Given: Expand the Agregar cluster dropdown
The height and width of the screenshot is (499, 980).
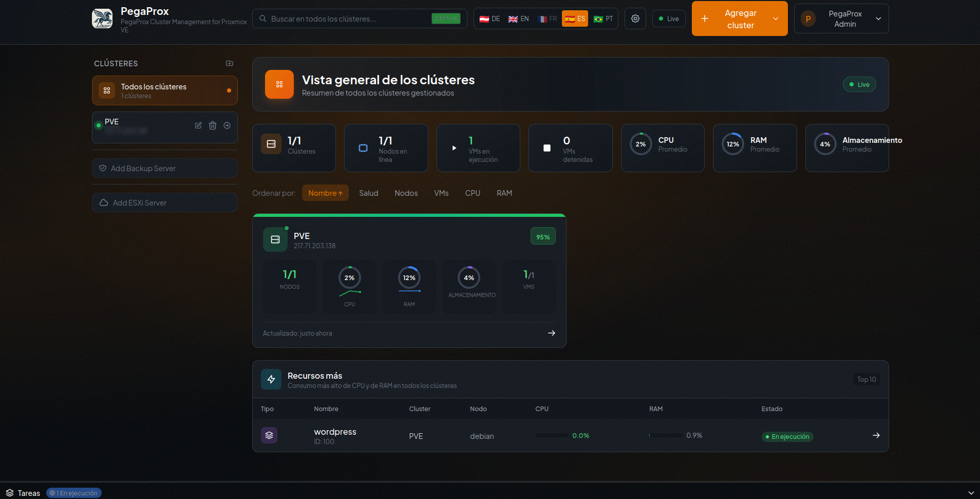Looking at the screenshot, I should coord(776,19).
